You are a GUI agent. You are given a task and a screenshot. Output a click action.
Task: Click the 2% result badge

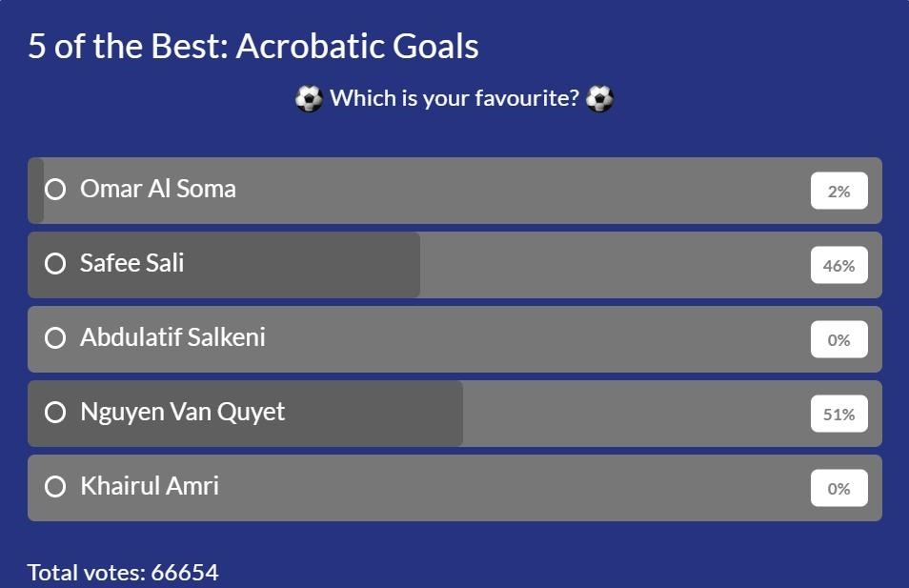click(838, 191)
